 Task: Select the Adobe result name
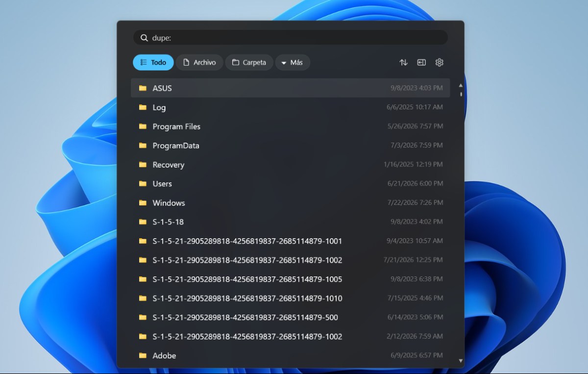(x=164, y=356)
